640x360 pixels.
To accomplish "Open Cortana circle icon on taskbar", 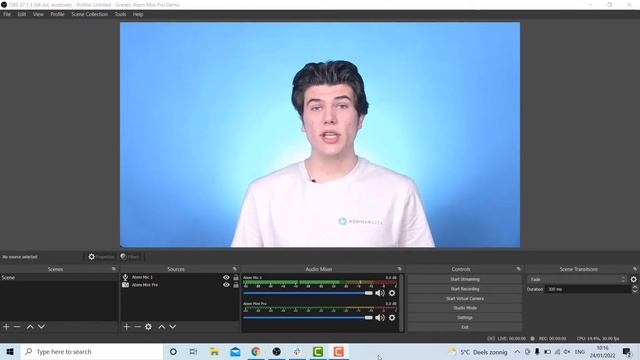I will pyautogui.click(x=173, y=351).
